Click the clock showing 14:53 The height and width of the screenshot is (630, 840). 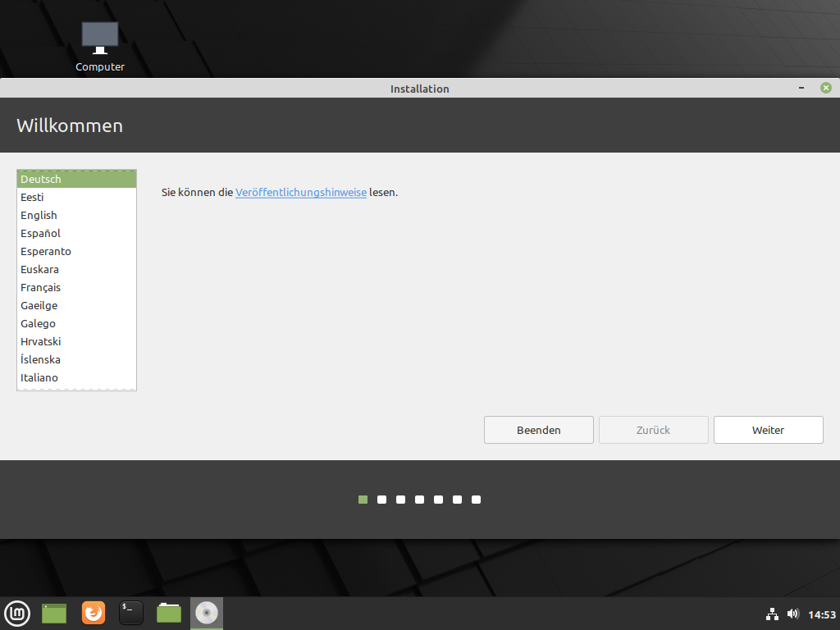821,614
